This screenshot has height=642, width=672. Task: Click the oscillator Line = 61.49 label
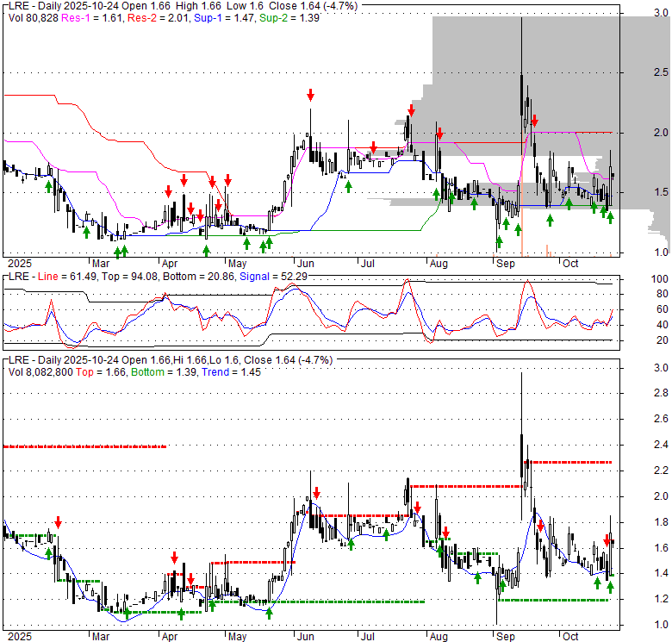click(x=66, y=277)
